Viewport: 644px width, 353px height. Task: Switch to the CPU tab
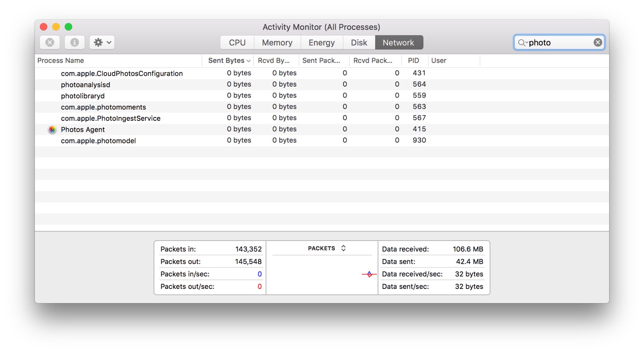237,43
